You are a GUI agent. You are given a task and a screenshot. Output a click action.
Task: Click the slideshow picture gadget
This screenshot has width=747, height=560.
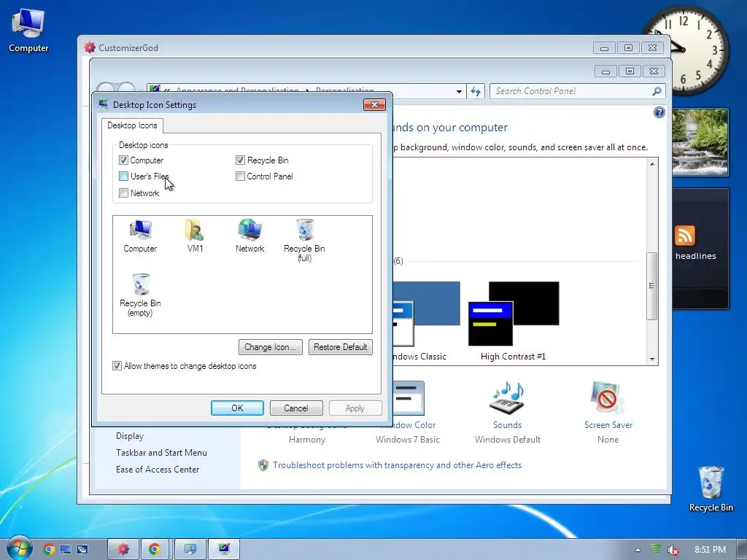[700, 142]
